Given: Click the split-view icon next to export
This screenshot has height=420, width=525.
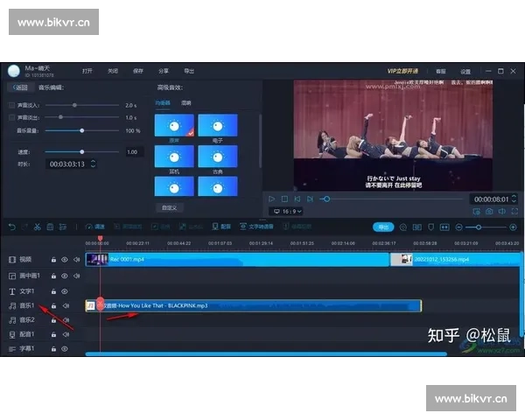Looking at the screenshot, I should (416, 227).
